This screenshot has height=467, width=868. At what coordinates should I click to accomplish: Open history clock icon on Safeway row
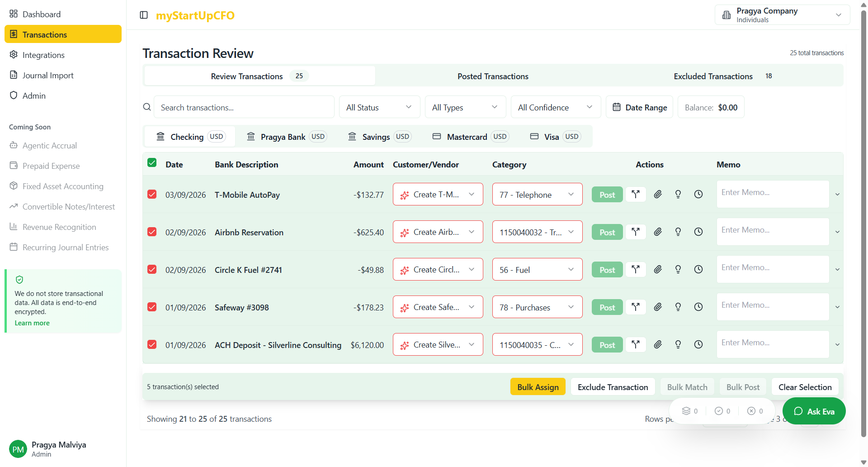698,307
